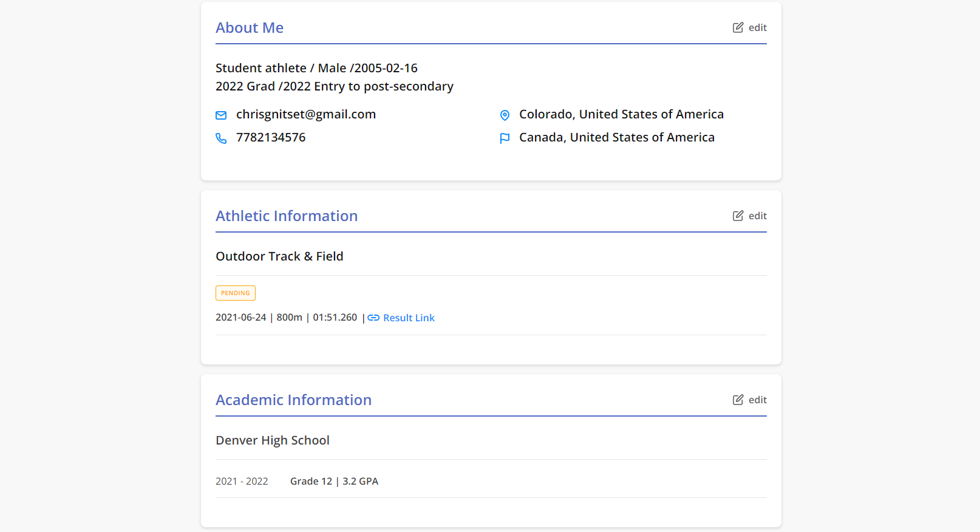Click the About Me heading
The image size is (980, 532).
tap(250, 28)
